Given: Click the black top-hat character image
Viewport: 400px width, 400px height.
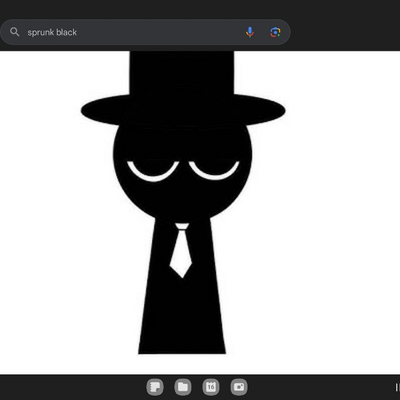Looking at the screenshot, I should pyautogui.click(x=183, y=202).
